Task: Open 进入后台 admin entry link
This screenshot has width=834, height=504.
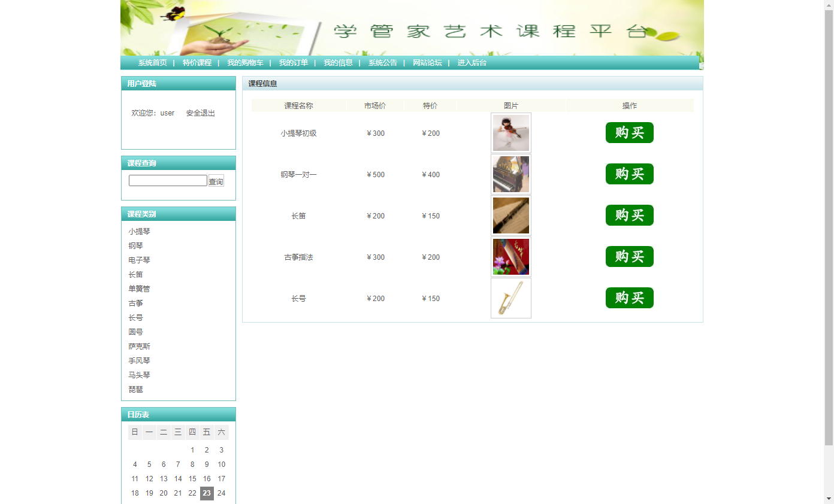Action: pos(472,63)
